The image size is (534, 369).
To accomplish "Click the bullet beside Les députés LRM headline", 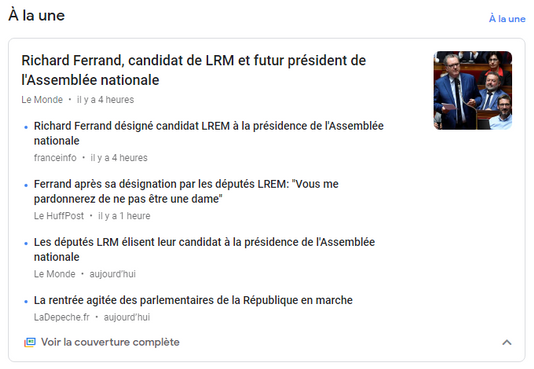I will pos(26,244).
